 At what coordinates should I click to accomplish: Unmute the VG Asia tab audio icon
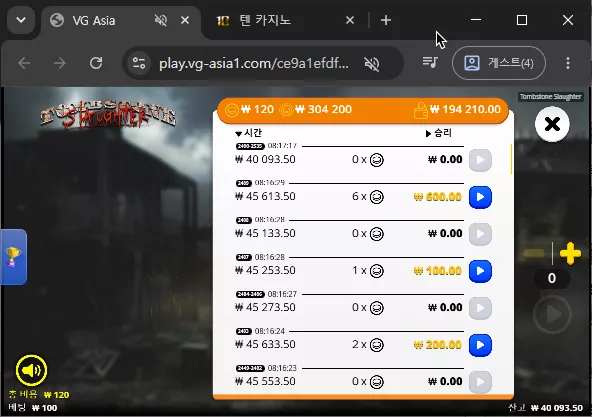161,20
